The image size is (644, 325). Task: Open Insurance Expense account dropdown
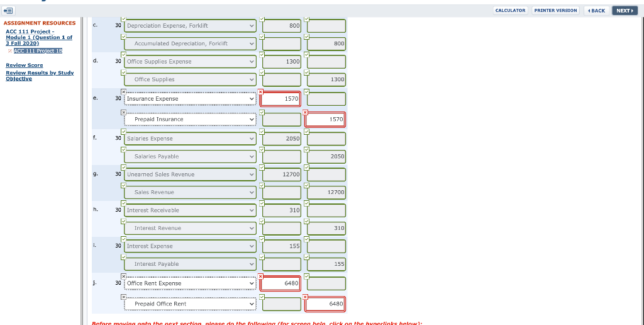point(190,99)
